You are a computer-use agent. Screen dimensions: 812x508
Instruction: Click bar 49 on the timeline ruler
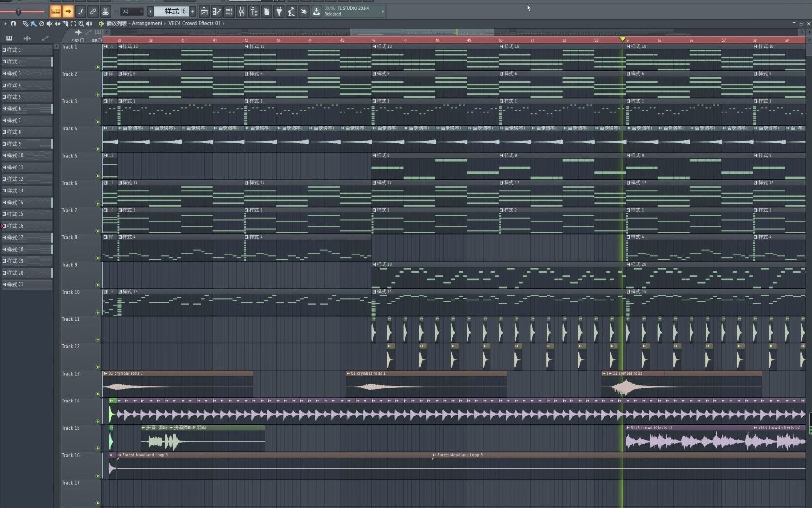click(469, 40)
